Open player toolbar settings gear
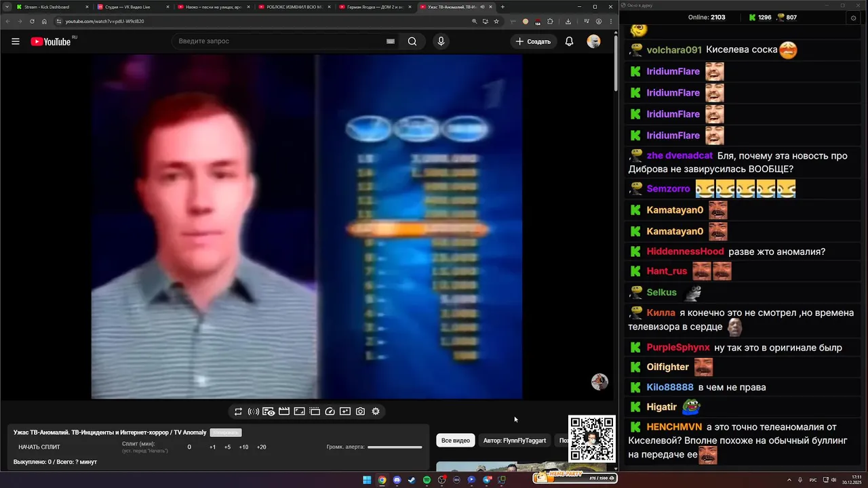The width and height of the screenshot is (868, 488). point(376,411)
